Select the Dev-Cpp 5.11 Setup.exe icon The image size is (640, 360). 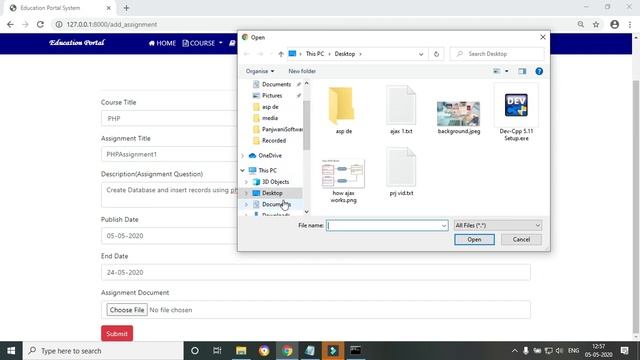516,105
